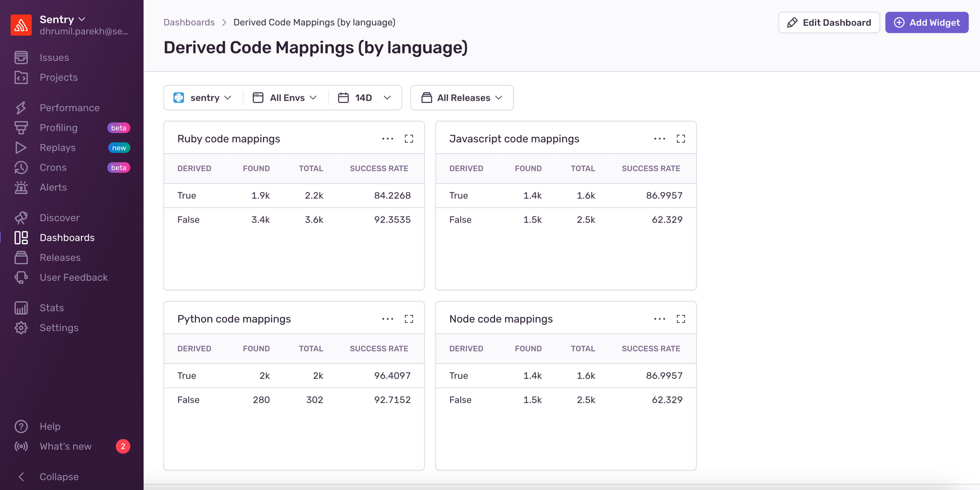Open User Feedback section
The image size is (980, 490).
pyautogui.click(x=73, y=277)
